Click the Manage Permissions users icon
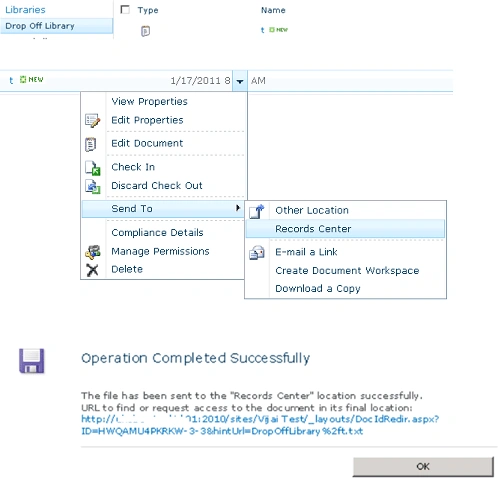 [93, 252]
